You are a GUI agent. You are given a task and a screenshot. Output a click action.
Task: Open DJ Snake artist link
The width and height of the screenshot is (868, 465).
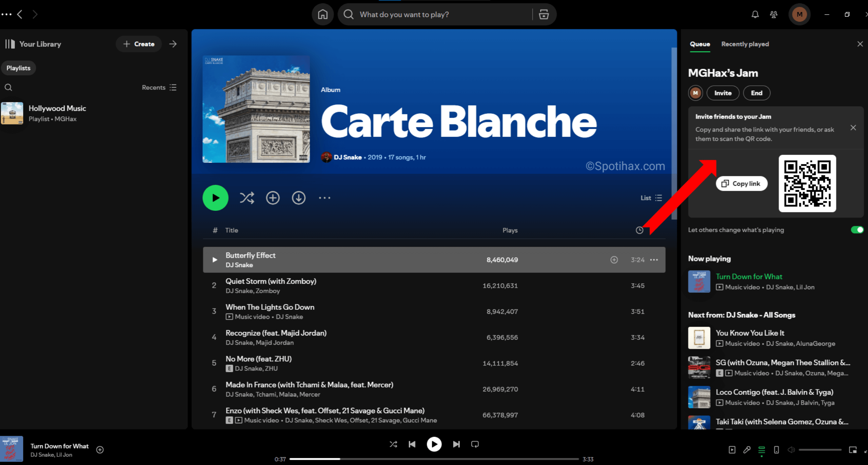click(x=348, y=157)
